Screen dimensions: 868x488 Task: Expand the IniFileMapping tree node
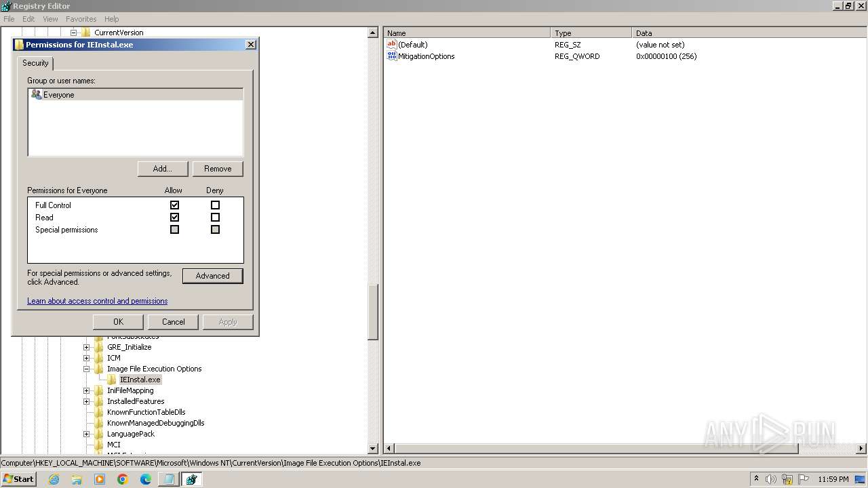[86, 390]
